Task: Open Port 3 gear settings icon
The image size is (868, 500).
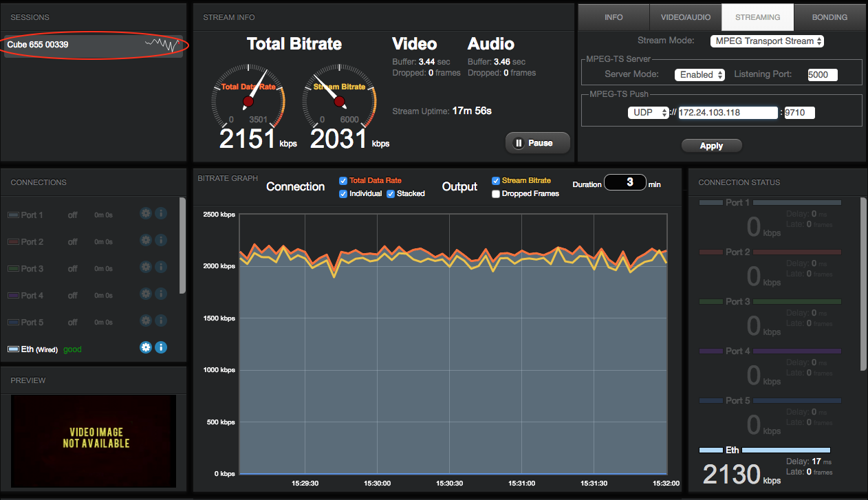Action: [145, 267]
